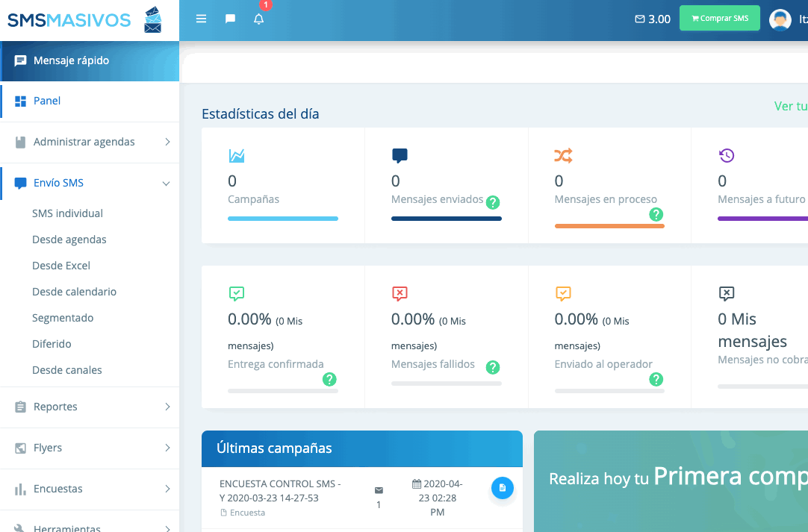Viewport: 808px width, 532px height.
Task: Expand the Reportes chevron
Action: click(167, 407)
